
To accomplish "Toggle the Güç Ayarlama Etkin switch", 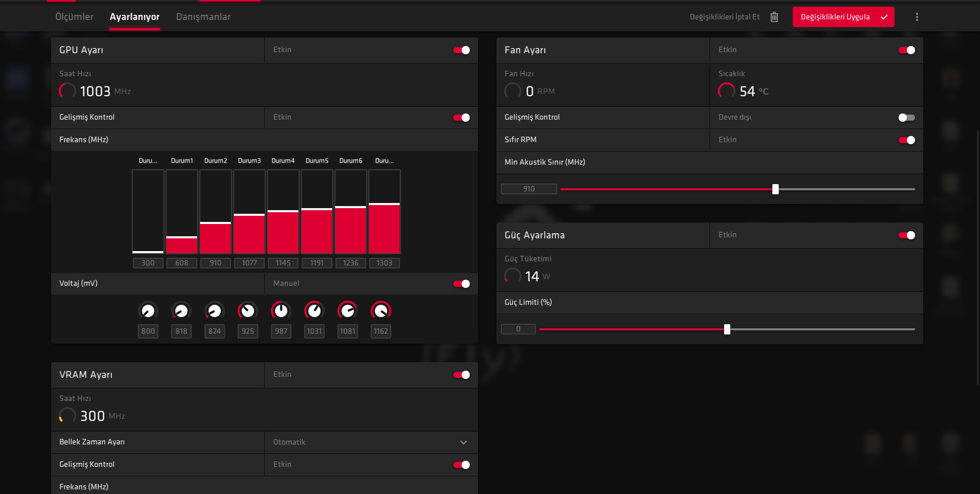I will click(x=907, y=235).
